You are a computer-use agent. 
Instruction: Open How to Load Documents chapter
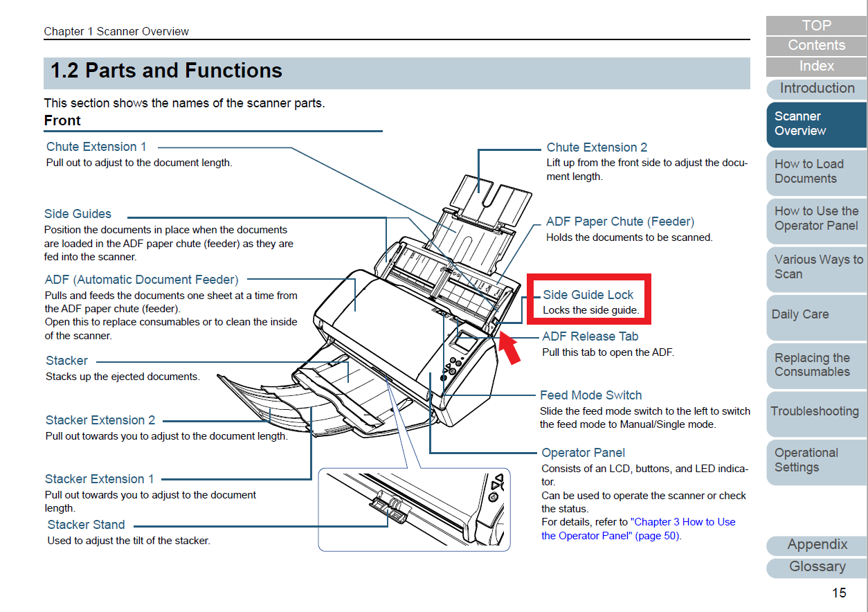tap(816, 172)
